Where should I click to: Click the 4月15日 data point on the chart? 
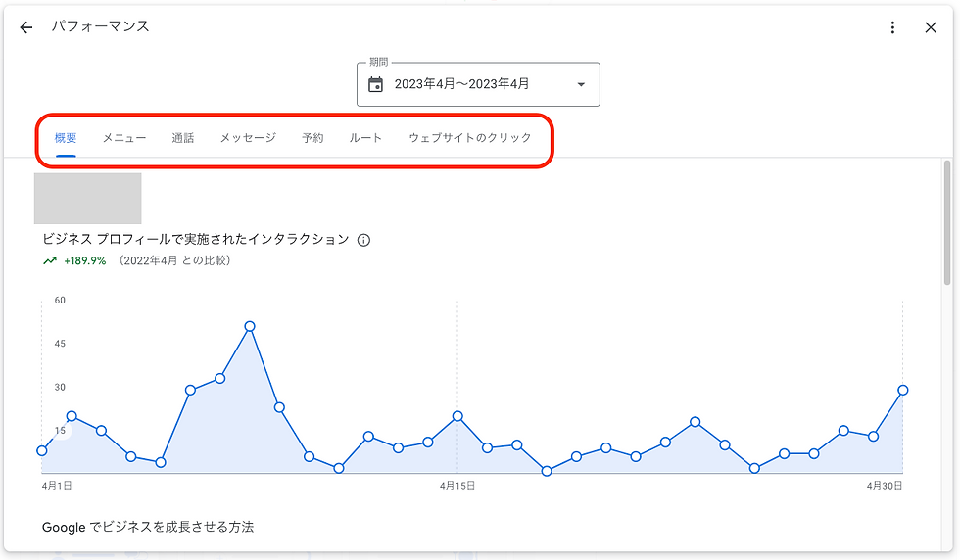click(457, 416)
